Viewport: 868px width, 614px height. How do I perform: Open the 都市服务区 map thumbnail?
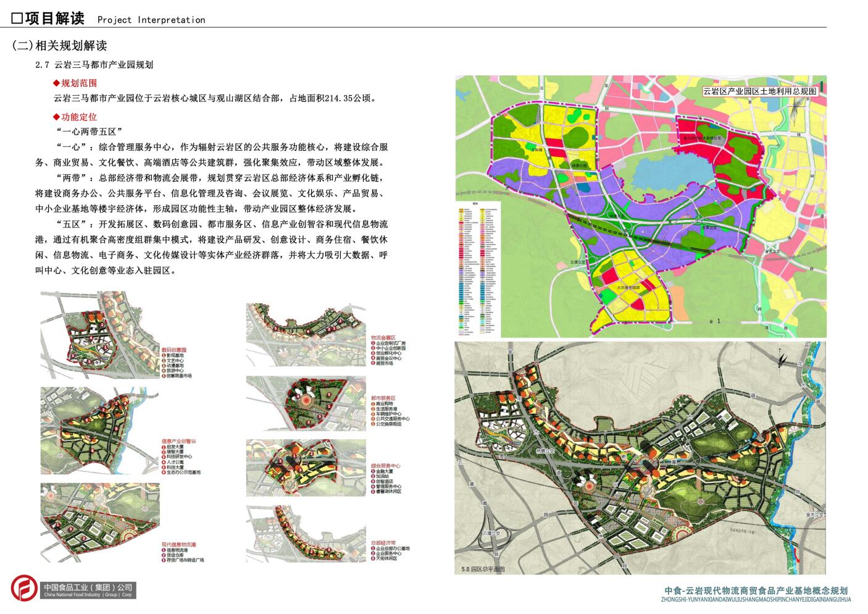[306, 404]
